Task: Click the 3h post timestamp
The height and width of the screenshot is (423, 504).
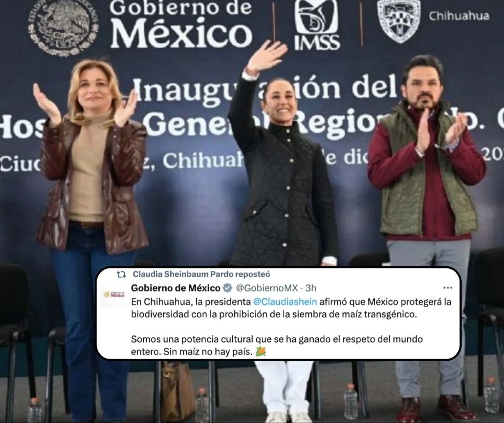Action: tap(310, 288)
